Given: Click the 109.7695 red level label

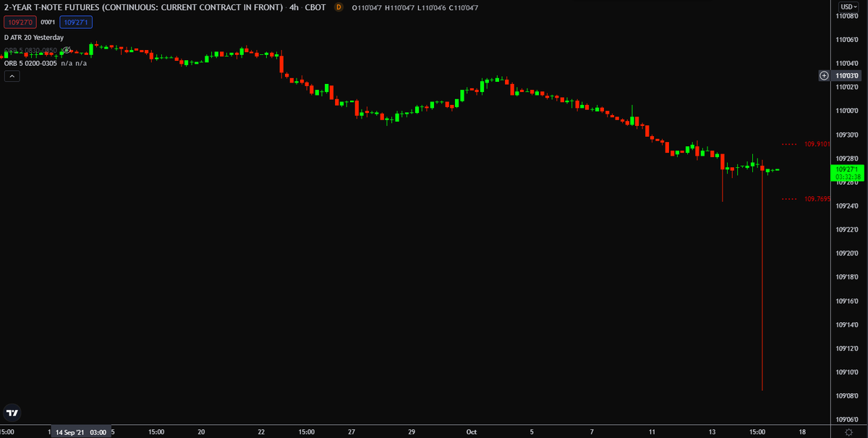Looking at the screenshot, I should (x=817, y=199).
